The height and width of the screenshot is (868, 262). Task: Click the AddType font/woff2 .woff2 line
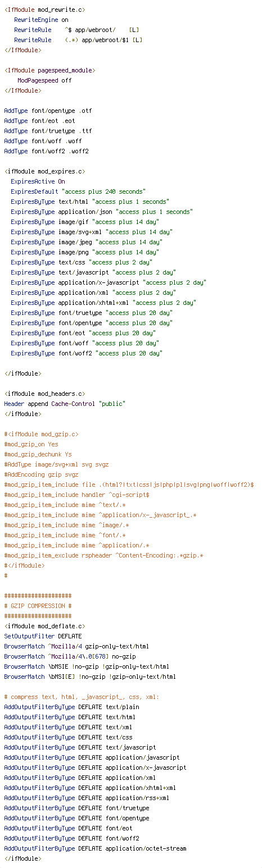[46, 151]
